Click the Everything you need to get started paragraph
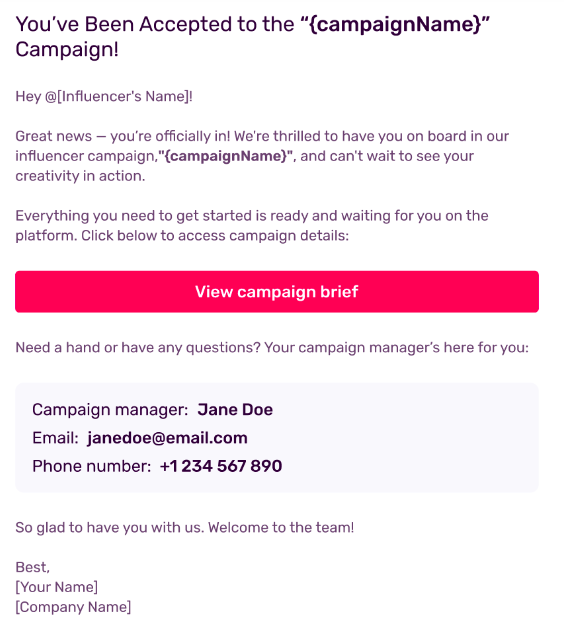 (x=252, y=226)
